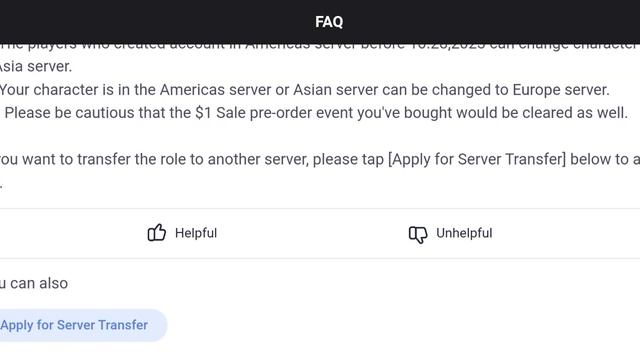Click the FAQ title in the header
Screen dimensions: 640x360
329,22
